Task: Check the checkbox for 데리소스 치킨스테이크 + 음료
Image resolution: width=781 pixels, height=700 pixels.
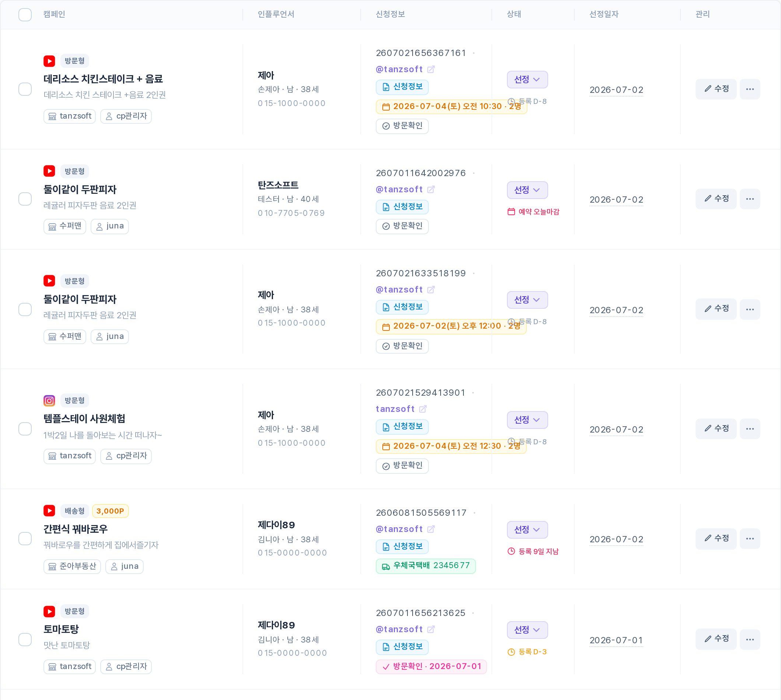Action: 25,89
